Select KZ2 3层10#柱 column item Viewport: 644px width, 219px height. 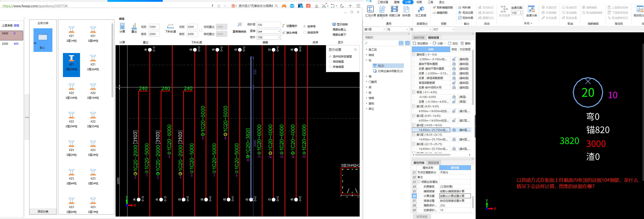71,91
